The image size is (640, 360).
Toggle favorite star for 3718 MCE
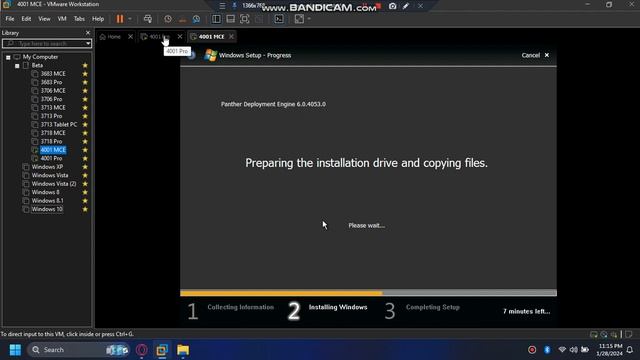pos(85,133)
